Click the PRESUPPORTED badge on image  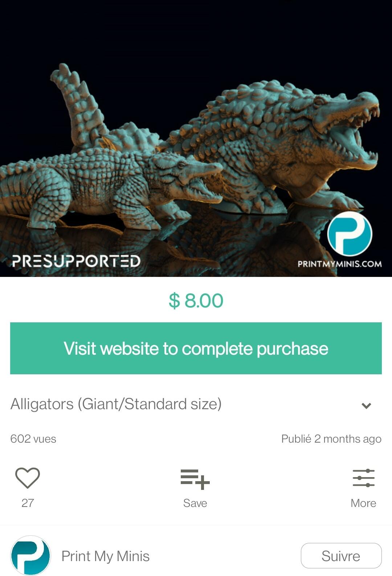[76, 261]
